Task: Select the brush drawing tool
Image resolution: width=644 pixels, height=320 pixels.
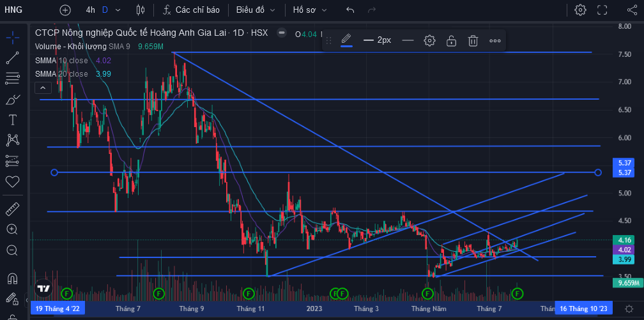Action: (13, 99)
